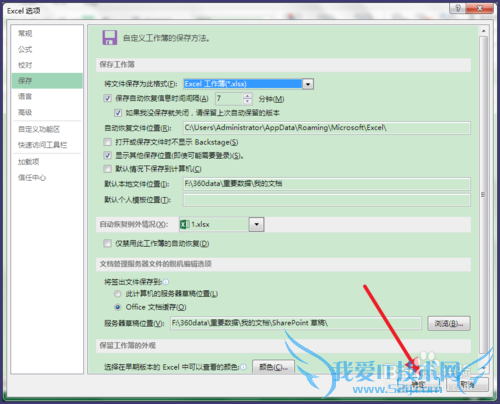Click the AutoRecover minutes value field

tap(229, 99)
